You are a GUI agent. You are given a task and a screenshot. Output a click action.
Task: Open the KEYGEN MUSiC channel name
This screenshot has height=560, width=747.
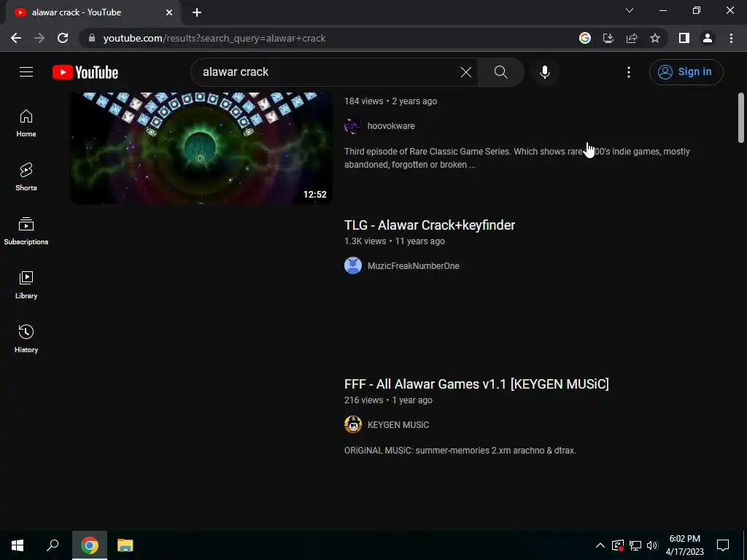click(398, 425)
